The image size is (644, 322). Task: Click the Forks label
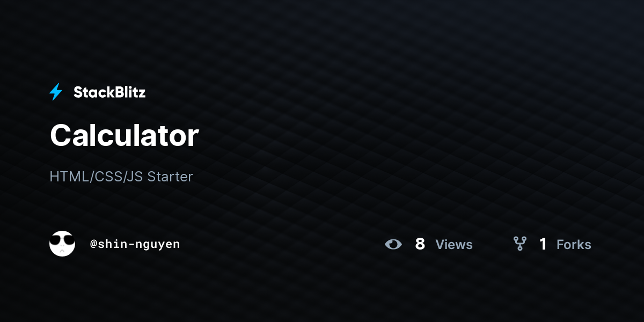point(574,245)
